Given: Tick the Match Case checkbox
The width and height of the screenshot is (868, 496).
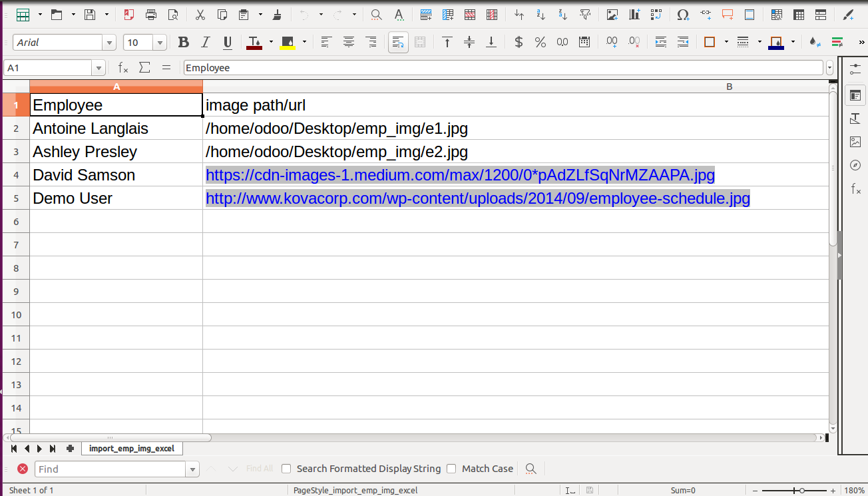Looking at the screenshot, I should 451,469.
